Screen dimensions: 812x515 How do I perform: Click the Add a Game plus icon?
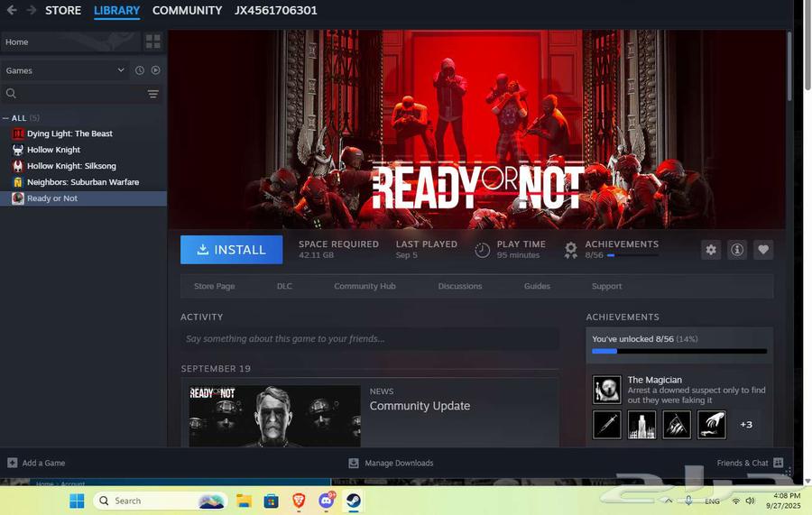tap(13, 463)
